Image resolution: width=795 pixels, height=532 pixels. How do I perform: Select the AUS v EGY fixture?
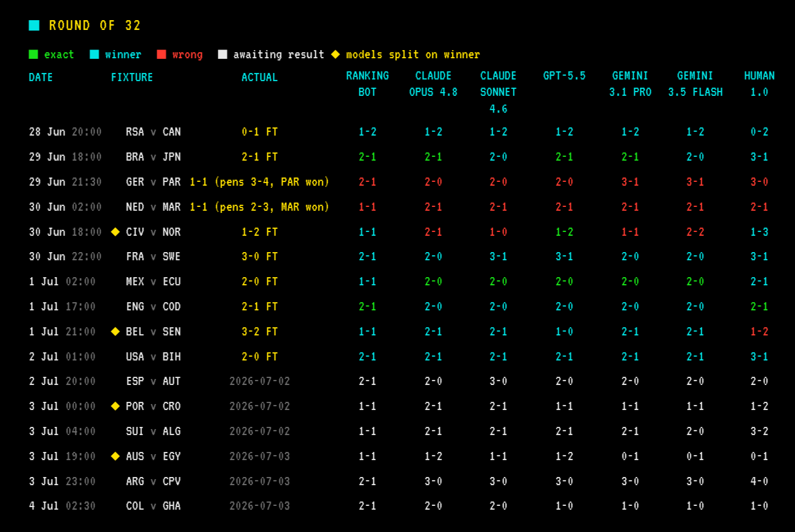pos(153,456)
